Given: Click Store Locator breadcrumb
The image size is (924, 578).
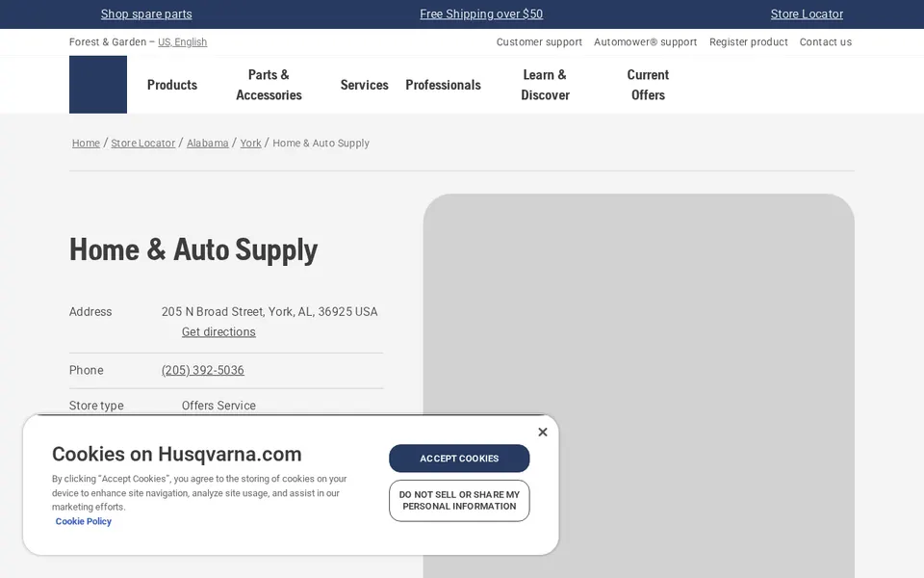Looking at the screenshot, I should click(143, 143).
